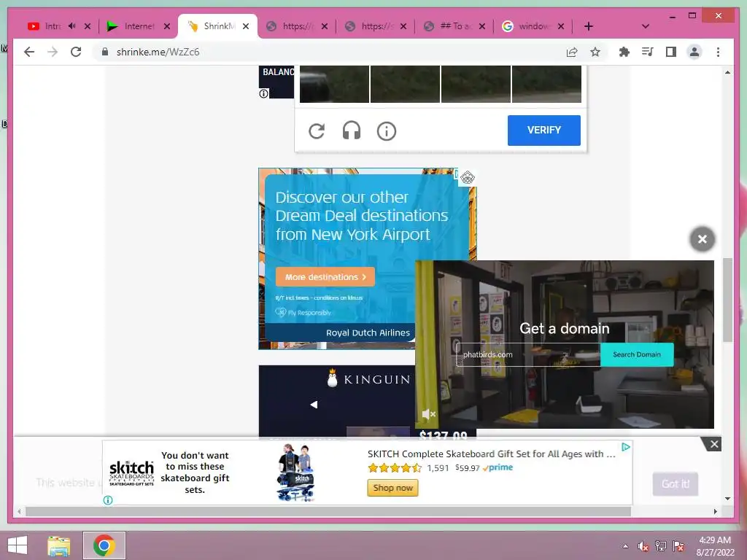Click the Skitch Skateboards logo
The height and width of the screenshot is (560, 747).
(x=131, y=472)
